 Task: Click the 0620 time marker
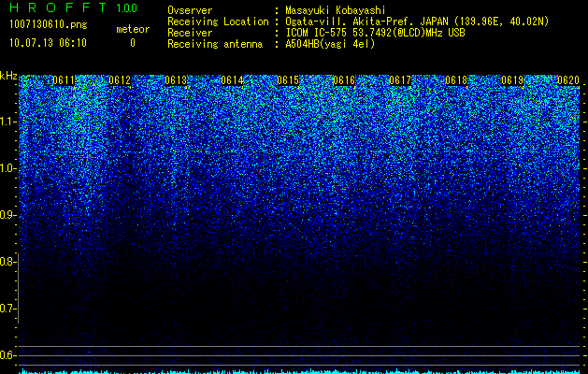568,80
